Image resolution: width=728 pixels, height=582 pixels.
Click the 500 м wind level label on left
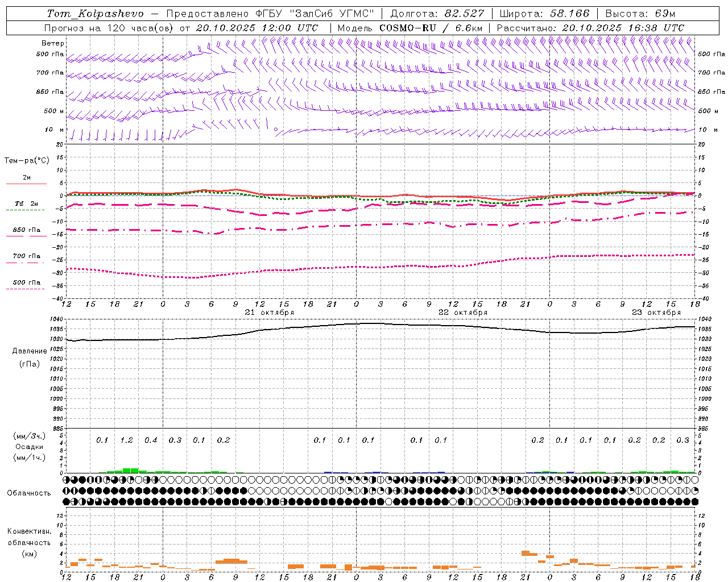[x=55, y=111]
